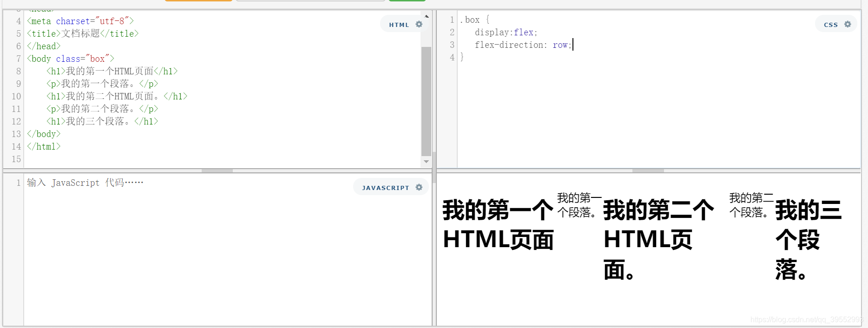
Task: Click preview heading 我的三个段落
Action: [x=809, y=240]
